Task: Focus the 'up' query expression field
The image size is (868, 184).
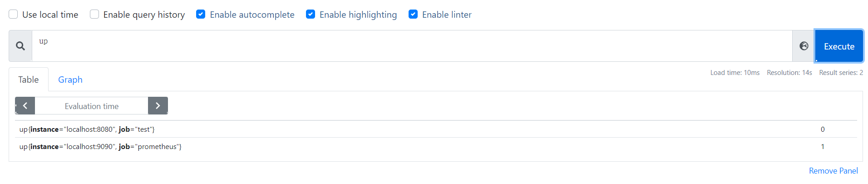Action: (x=409, y=45)
